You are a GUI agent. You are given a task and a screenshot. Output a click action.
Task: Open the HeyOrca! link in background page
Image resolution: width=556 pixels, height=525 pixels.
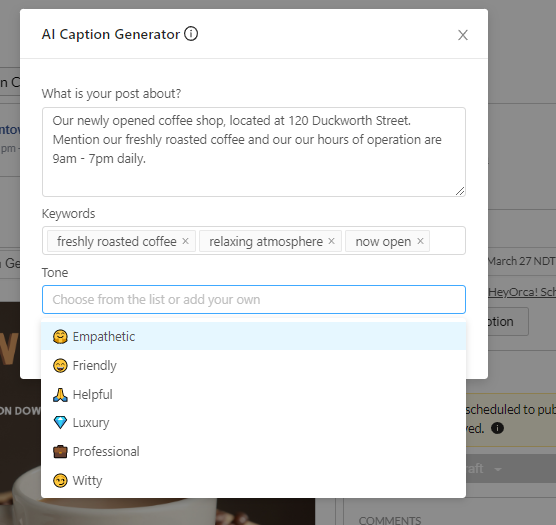(522, 292)
